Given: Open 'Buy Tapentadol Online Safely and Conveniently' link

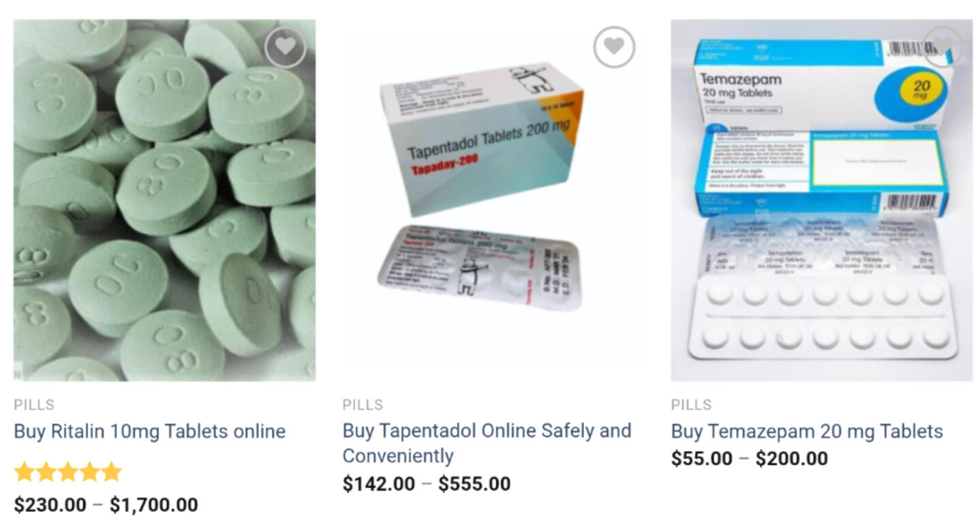Looking at the screenshot, I should (x=487, y=443).
